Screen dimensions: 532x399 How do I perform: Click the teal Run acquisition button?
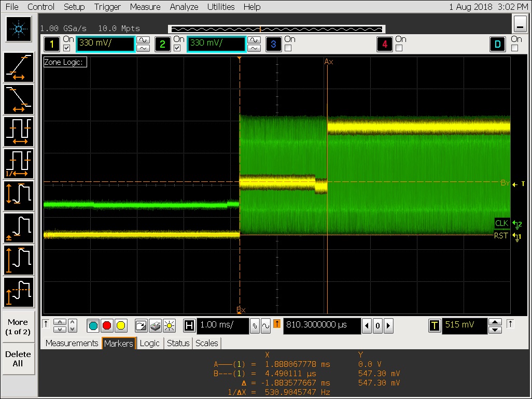point(93,326)
